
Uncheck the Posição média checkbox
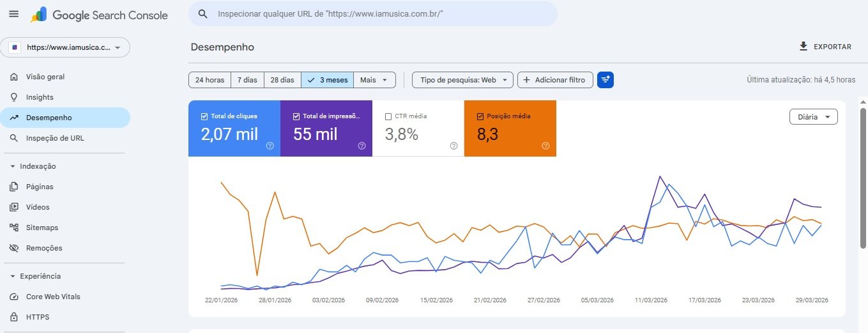pyautogui.click(x=480, y=116)
